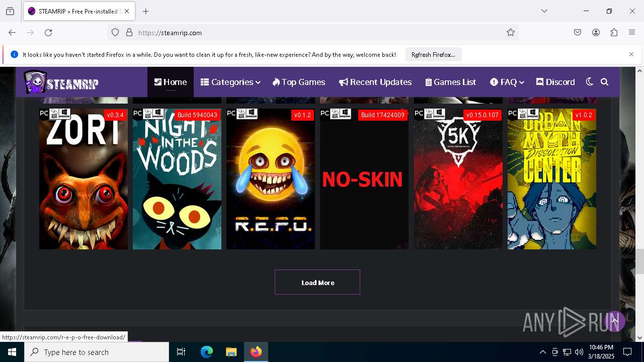Open a new browser tab
The width and height of the screenshot is (644, 362).
[146, 11]
